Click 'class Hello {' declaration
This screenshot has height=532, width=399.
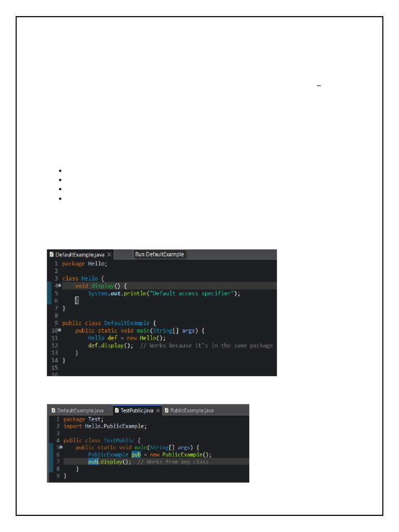coord(83,278)
